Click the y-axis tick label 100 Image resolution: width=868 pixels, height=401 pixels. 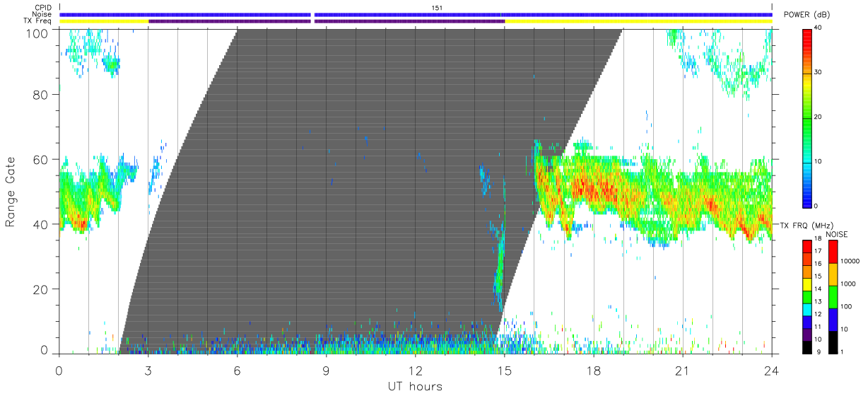click(x=36, y=33)
